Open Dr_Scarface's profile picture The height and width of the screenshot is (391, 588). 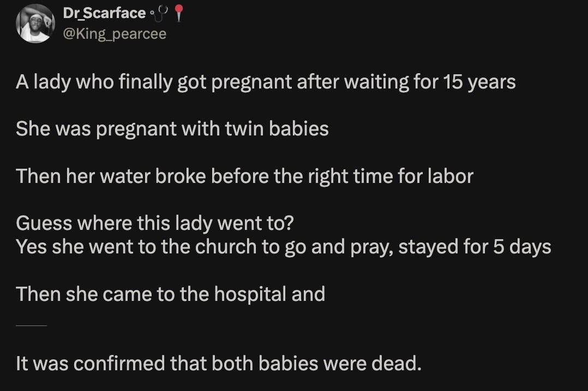pos(35,23)
